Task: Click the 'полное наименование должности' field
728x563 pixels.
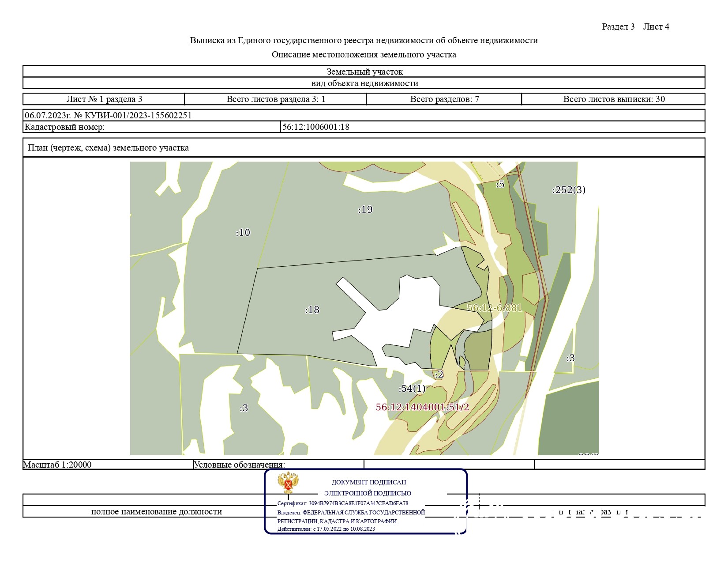Action: (x=156, y=512)
